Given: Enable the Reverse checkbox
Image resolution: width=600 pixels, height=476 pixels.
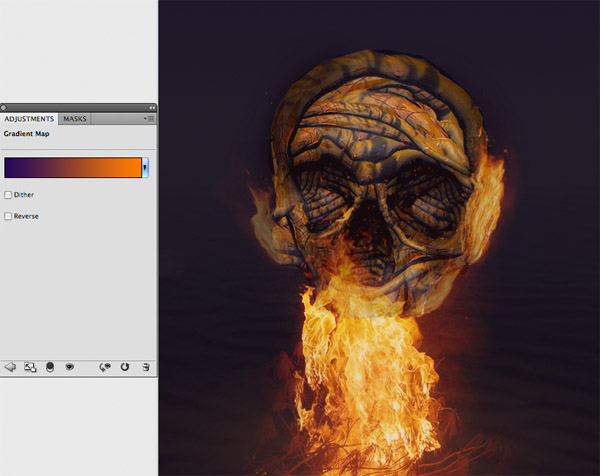Looking at the screenshot, I should (8, 217).
